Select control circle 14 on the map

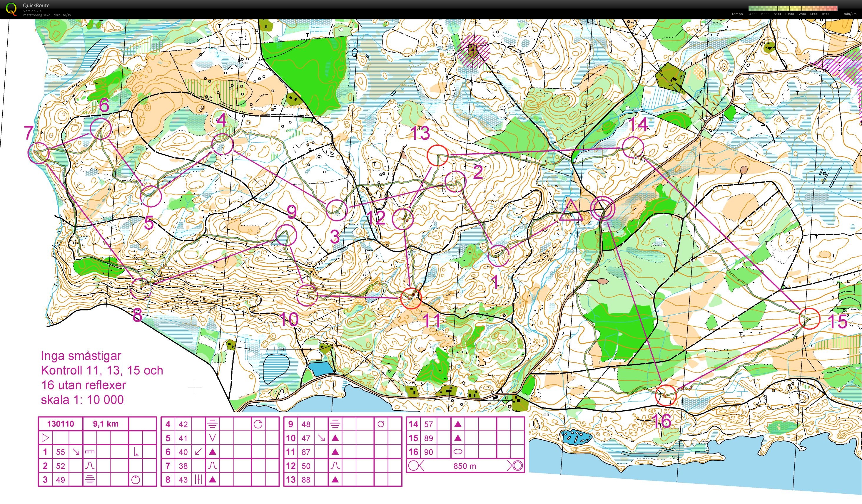(633, 147)
